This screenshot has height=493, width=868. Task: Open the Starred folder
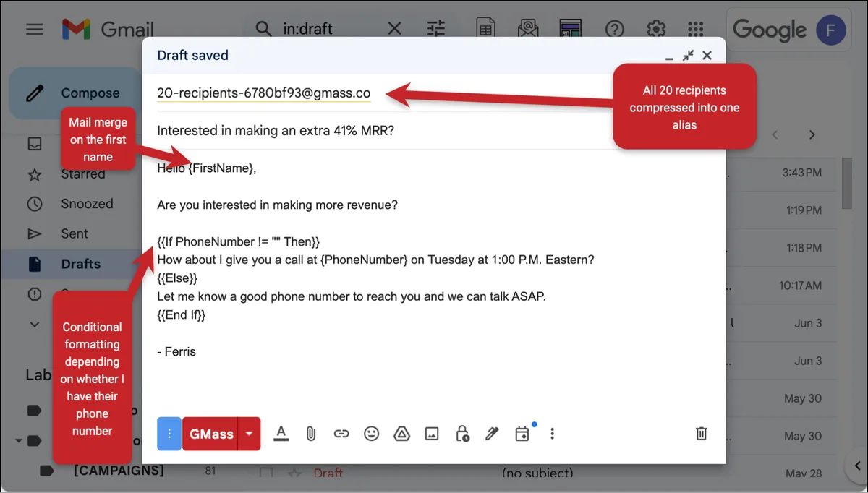point(82,173)
